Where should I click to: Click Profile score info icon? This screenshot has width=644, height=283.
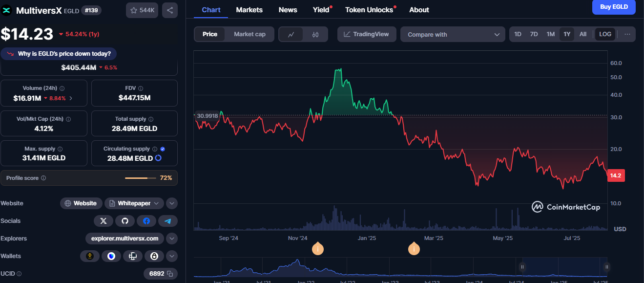(43, 178)
